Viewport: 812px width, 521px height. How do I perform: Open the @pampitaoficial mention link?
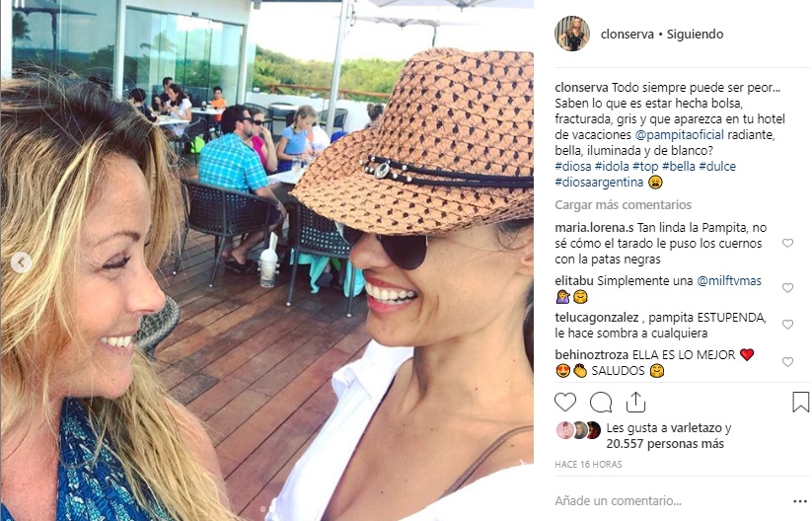(x=679, y=134)
